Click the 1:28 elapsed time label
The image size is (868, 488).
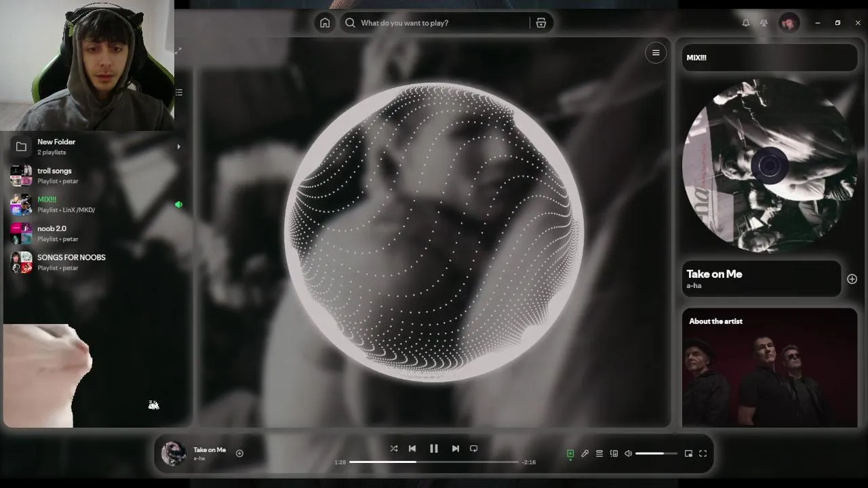pyautogui.click(x=340, y=462)
